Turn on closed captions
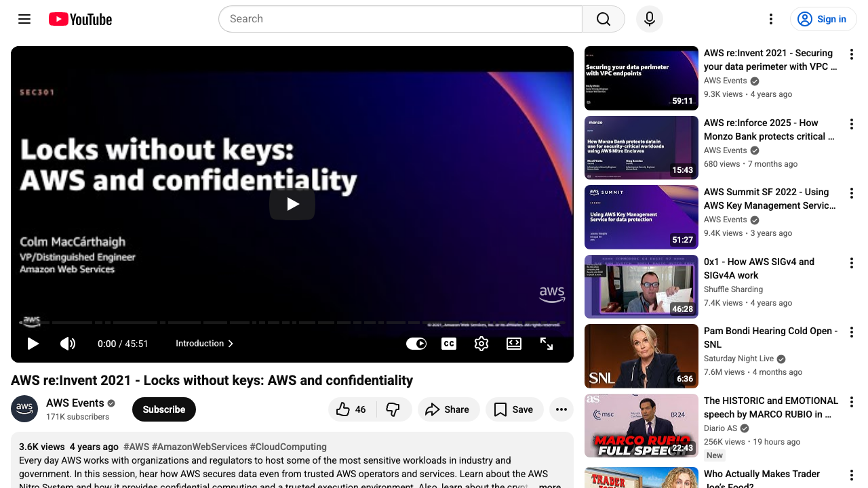 pyautogui.click(x=449, y=344)
